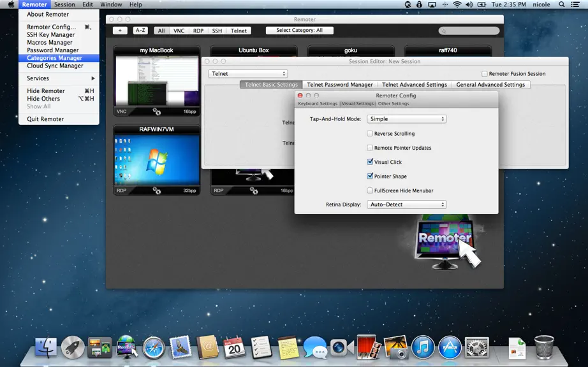Select Cloud Sync Manager menu item
This screenshot has height=367, width=588.
[59, 66]
